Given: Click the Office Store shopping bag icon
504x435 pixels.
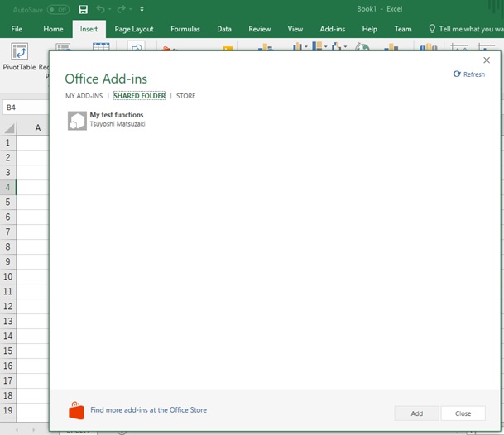Looking at the screenshot, I should [x=76, y=410].
